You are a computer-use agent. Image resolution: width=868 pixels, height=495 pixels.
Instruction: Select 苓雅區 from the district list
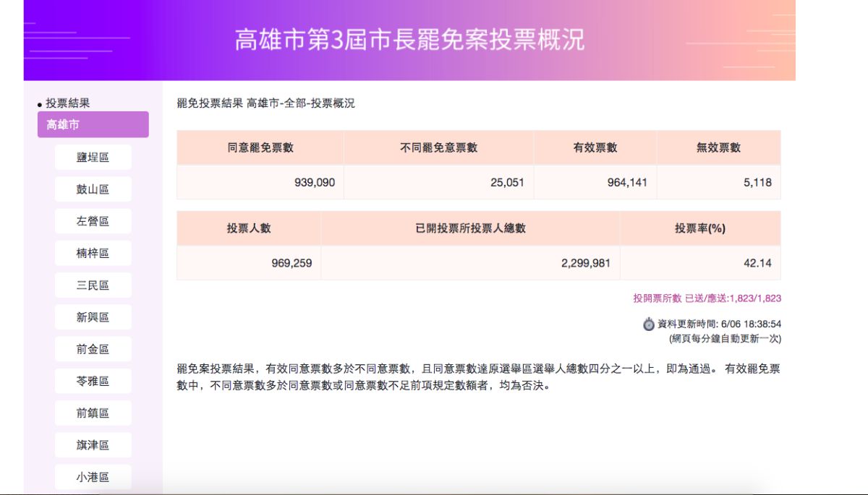point(93,380)
